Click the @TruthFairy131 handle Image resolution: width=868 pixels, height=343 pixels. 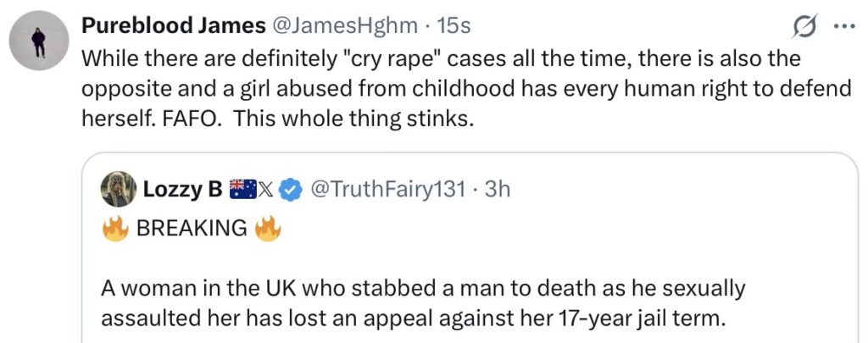[388, 190]
